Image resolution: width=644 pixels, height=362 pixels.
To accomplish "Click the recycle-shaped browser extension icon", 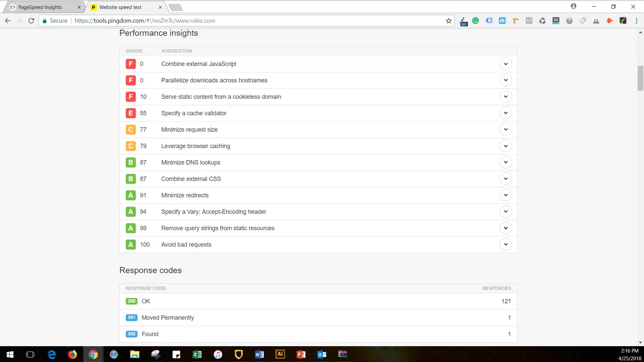I will (542, 20).
